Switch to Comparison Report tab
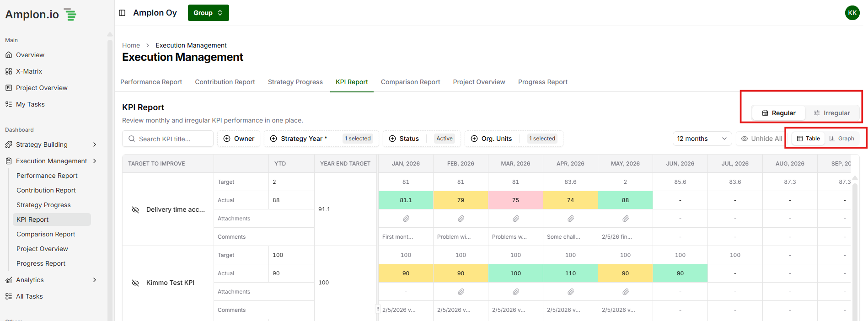868x321 pixels. pos(410,82)
